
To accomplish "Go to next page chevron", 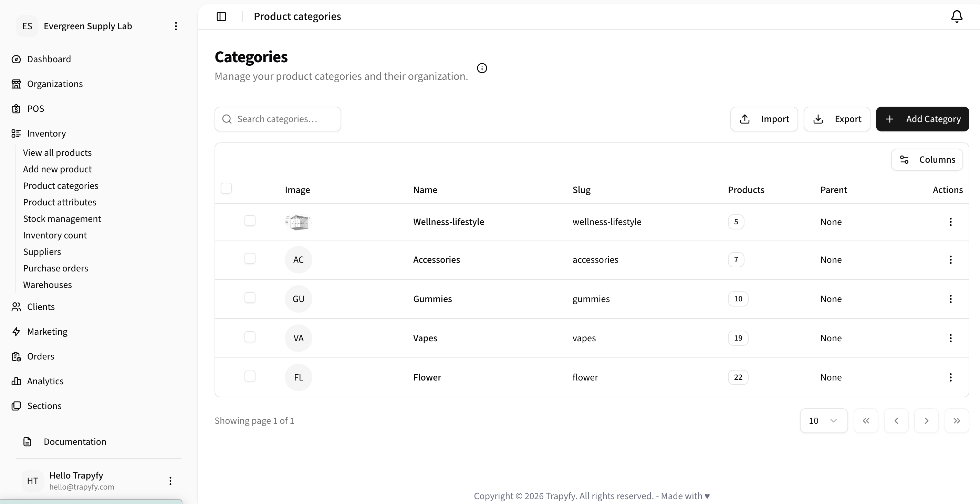I will (x=926, y=421).
